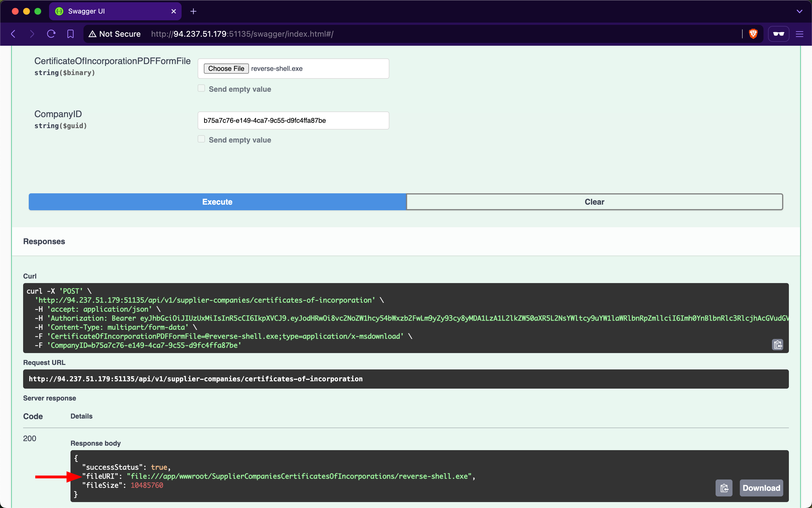The width and height of the screenshot is (812, 508).
Task: Click the Server response label
Action: 50,398
